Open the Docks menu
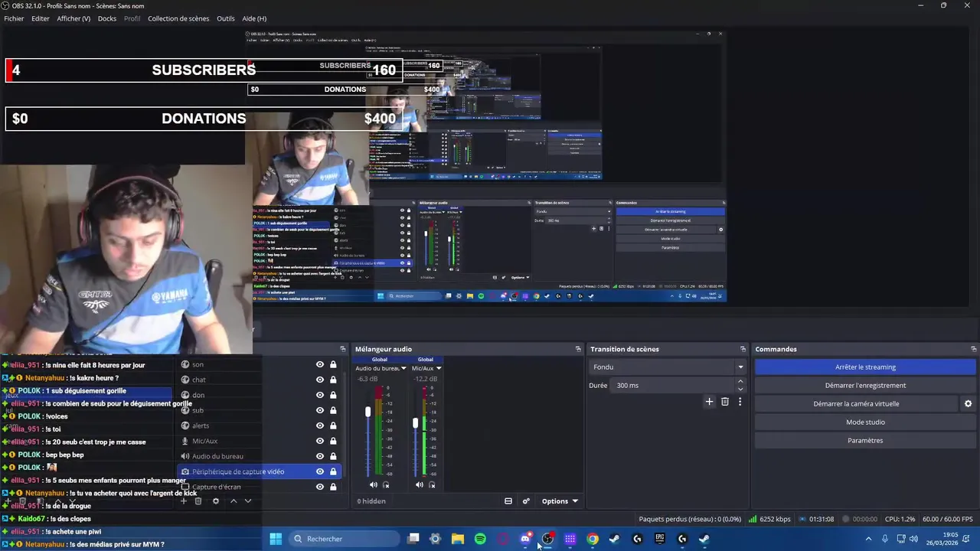 [107, 18]
